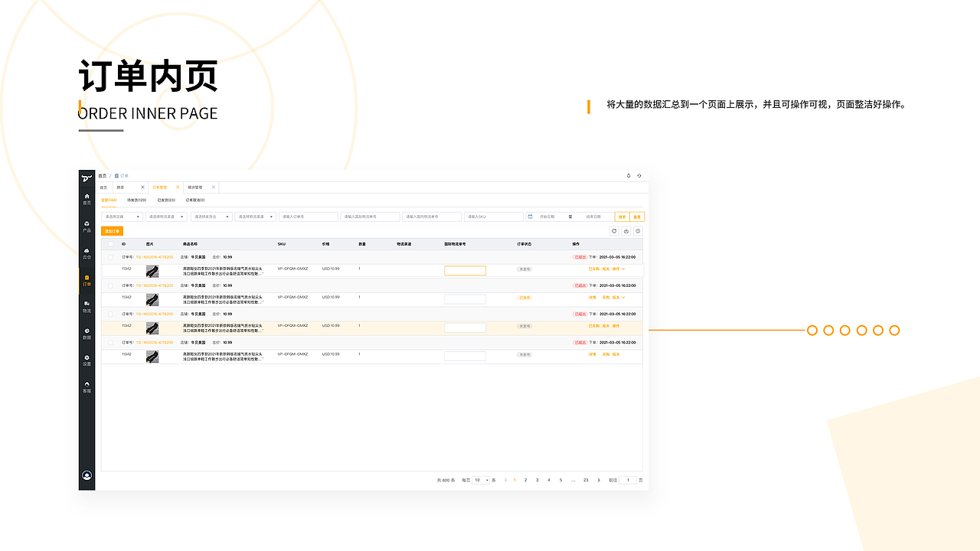Click the clock icon above the table
980x551 pixels.
point(638,231)
